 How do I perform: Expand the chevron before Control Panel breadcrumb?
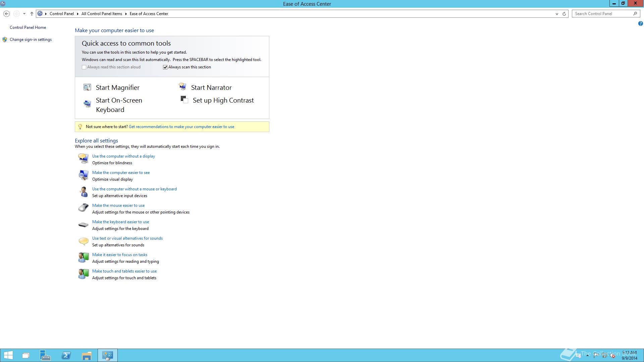(x=46, y=14)
